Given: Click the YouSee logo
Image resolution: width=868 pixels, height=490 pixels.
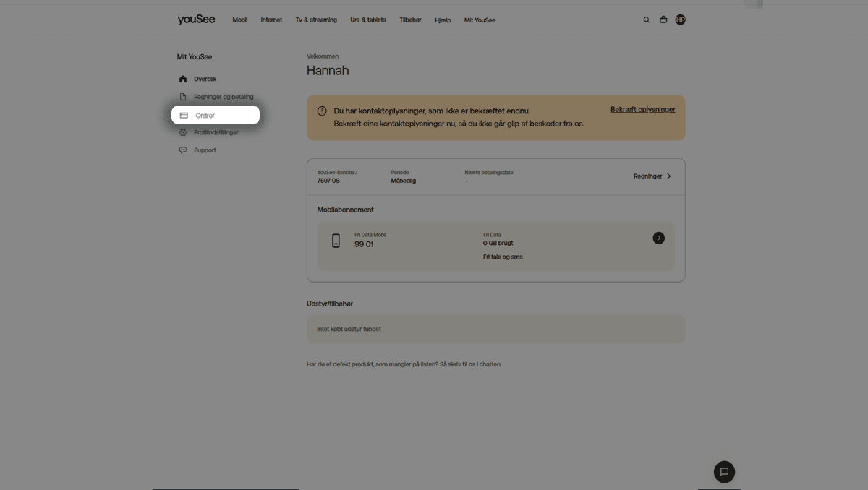Looking at the screenshot, I should 196,20.
